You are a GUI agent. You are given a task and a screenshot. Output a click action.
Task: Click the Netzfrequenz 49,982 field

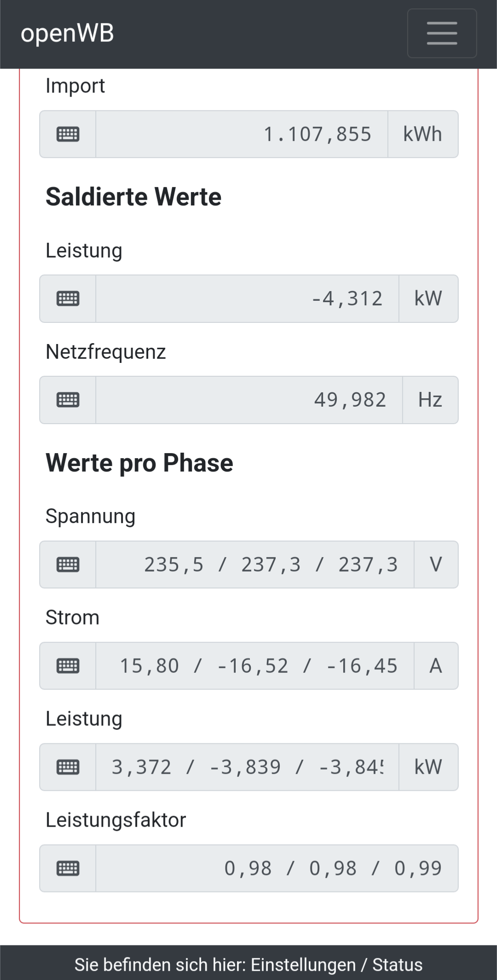click(x=249, y=400)
